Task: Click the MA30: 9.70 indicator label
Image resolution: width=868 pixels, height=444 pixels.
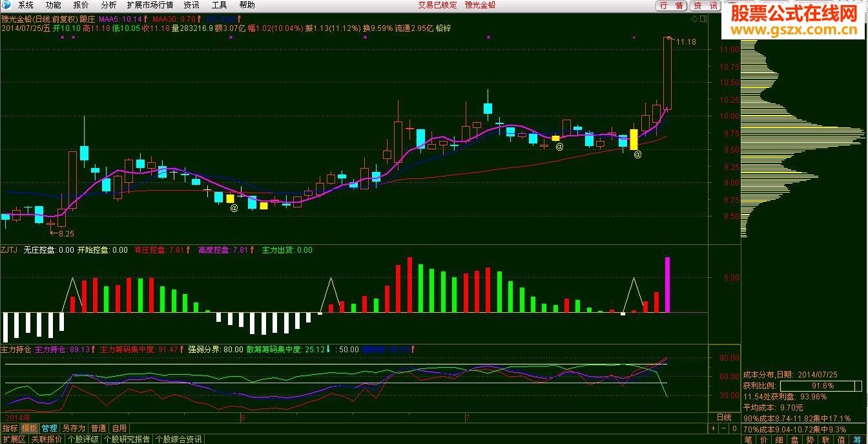Action: [174, 19]
